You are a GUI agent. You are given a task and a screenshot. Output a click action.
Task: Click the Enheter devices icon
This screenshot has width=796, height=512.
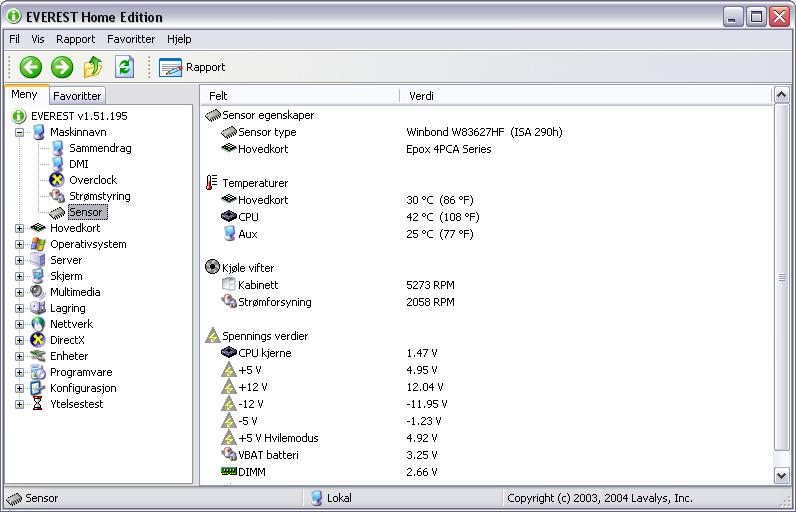pos(38,356)
